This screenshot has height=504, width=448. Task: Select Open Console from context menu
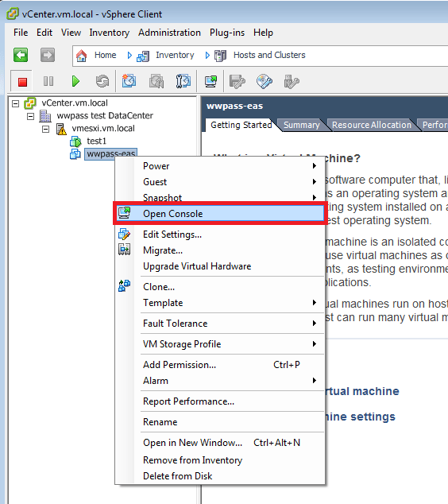[220, 213]
